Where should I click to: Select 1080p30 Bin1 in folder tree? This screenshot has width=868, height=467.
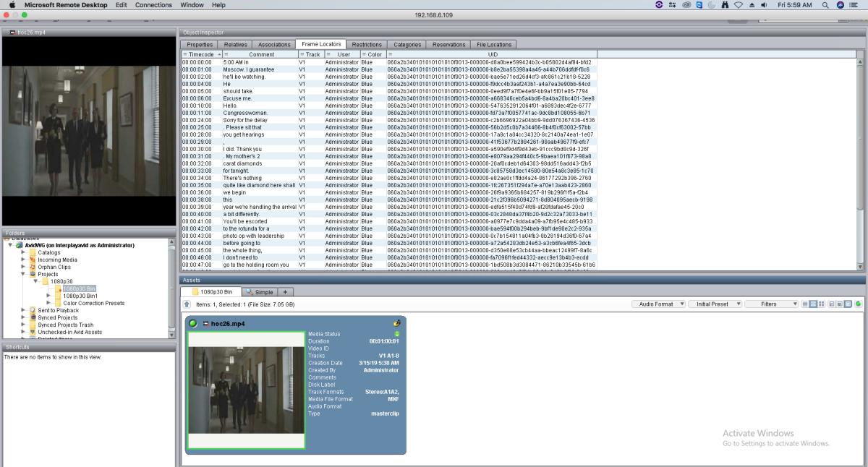80,296
